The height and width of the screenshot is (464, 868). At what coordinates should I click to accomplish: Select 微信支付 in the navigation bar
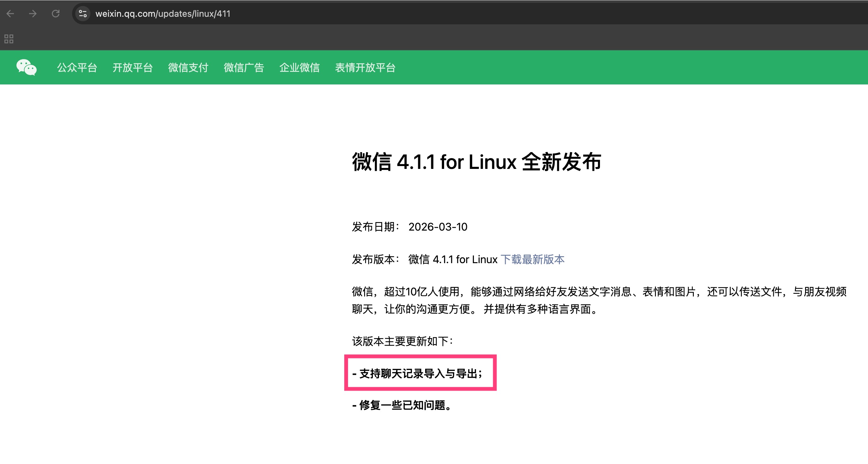[188, 67]
